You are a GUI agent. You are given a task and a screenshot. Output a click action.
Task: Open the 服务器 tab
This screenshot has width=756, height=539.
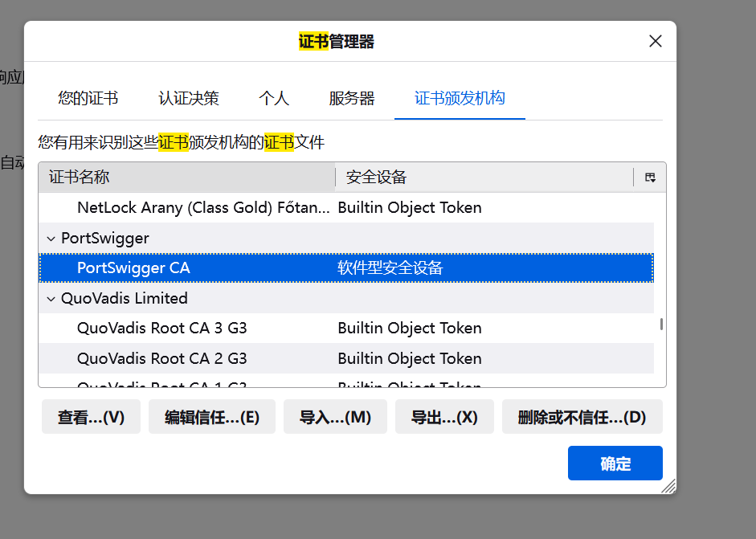tap(351, 98)
